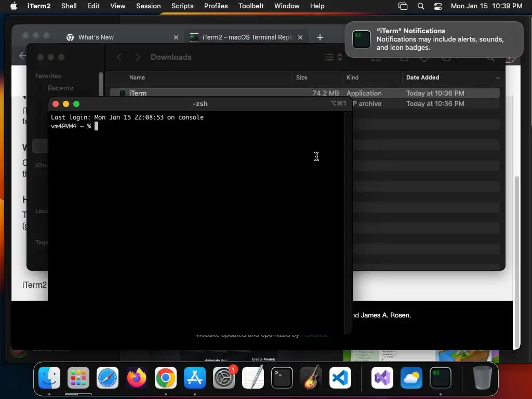The height and width of the screenshot is (399, 532).
Task: Open Google Chrome from the Dock
Action: click(166, 378)
